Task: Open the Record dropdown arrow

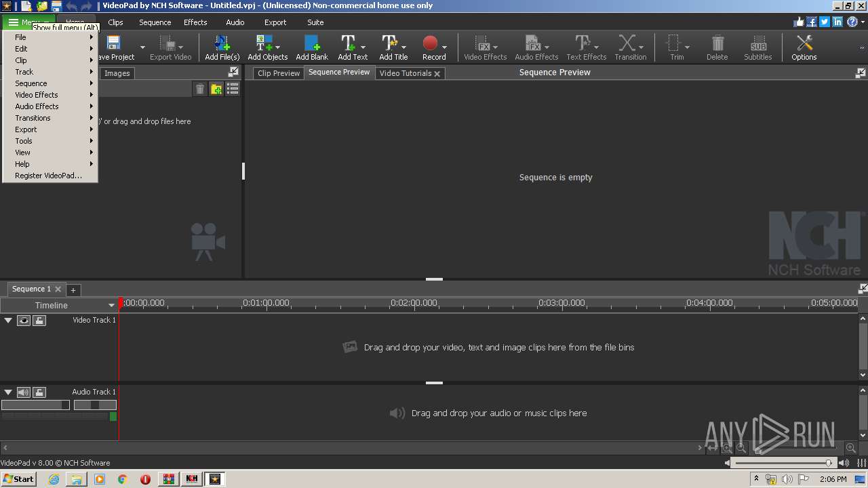Action: pos(445,47)
